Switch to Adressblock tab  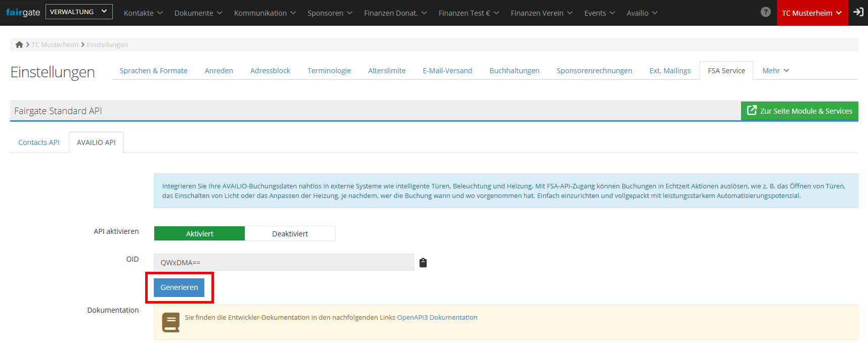[x=270, y=71]
